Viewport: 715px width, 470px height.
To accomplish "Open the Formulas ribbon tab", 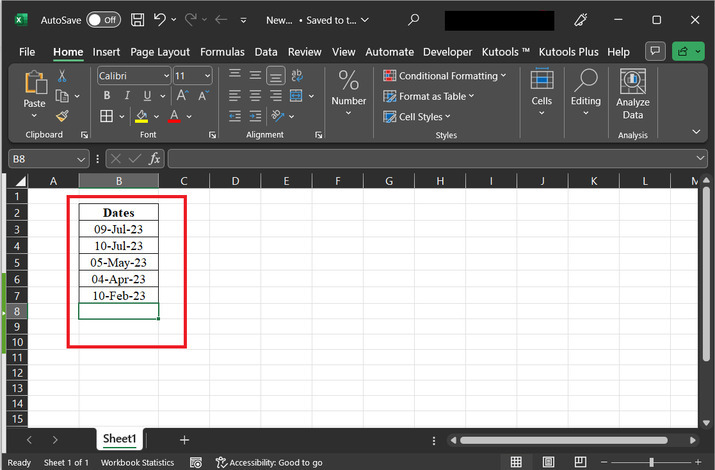I will coord(222,52).
